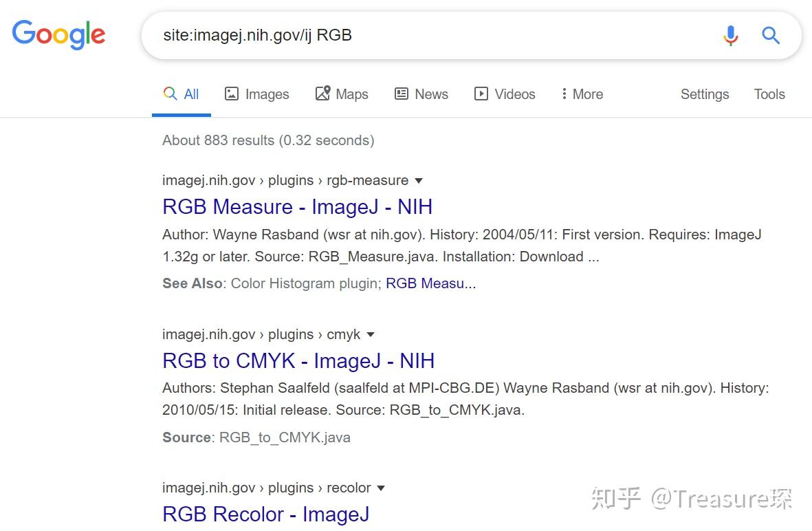Click the magnifying glass search icon
812x531 pixels.
pos(770,35)
